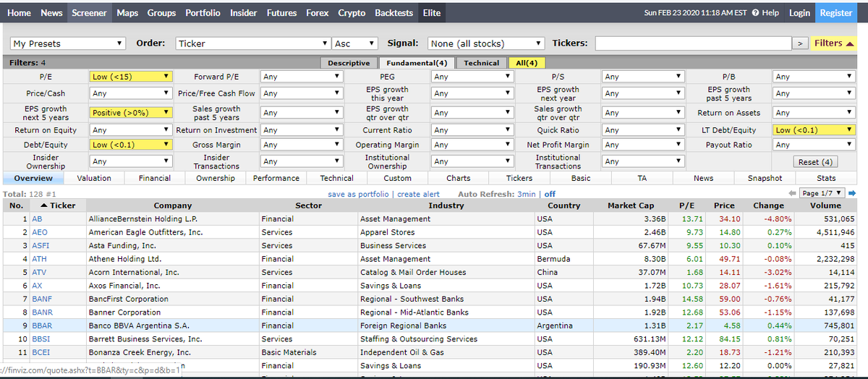Screen dimensions: 868x379
Task: Switch to the Snapshot view tab
Action: point(765,178)
